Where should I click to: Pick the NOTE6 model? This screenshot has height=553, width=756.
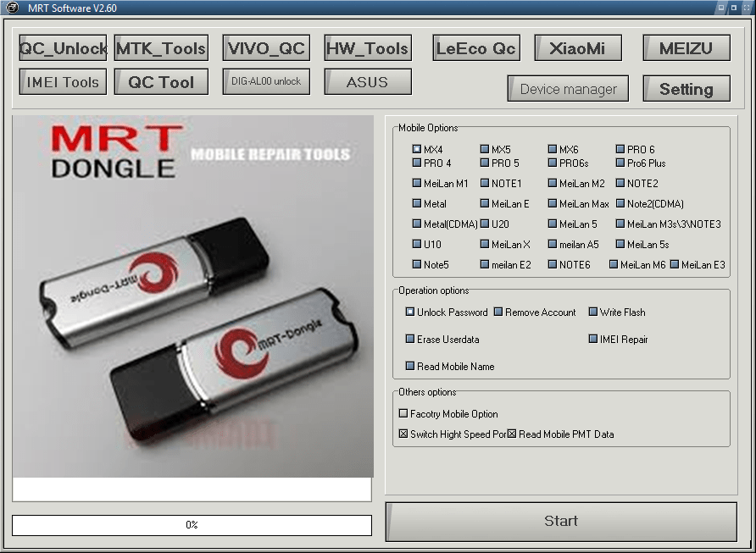coord(553,264)
